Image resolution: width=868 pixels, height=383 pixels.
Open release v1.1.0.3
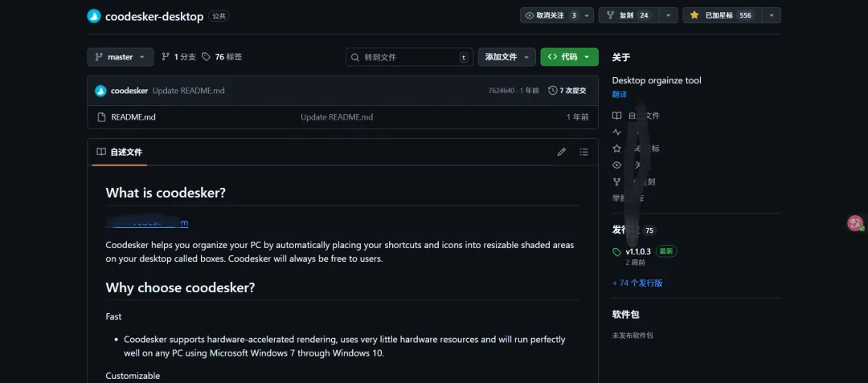[x=637, y=251]
